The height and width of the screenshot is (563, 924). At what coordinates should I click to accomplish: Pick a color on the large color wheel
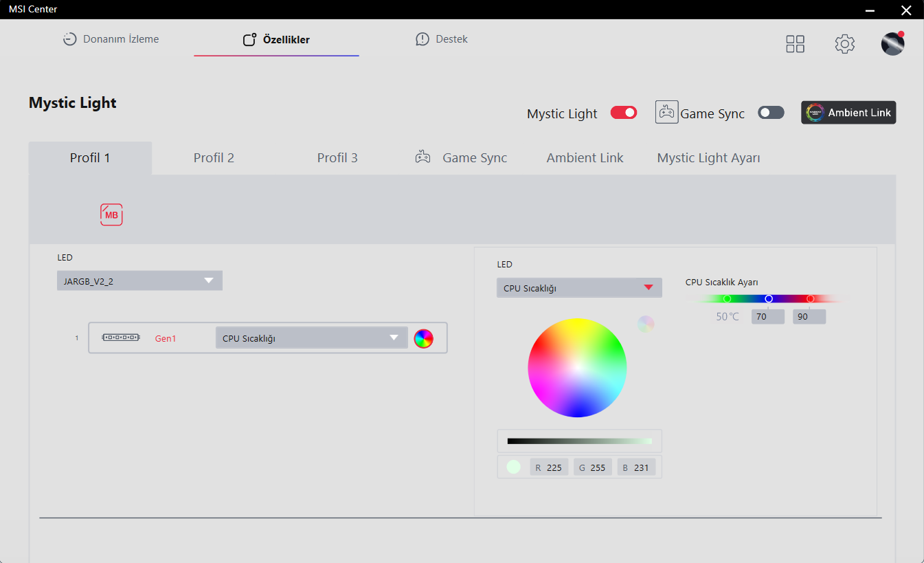click(577, 368)
